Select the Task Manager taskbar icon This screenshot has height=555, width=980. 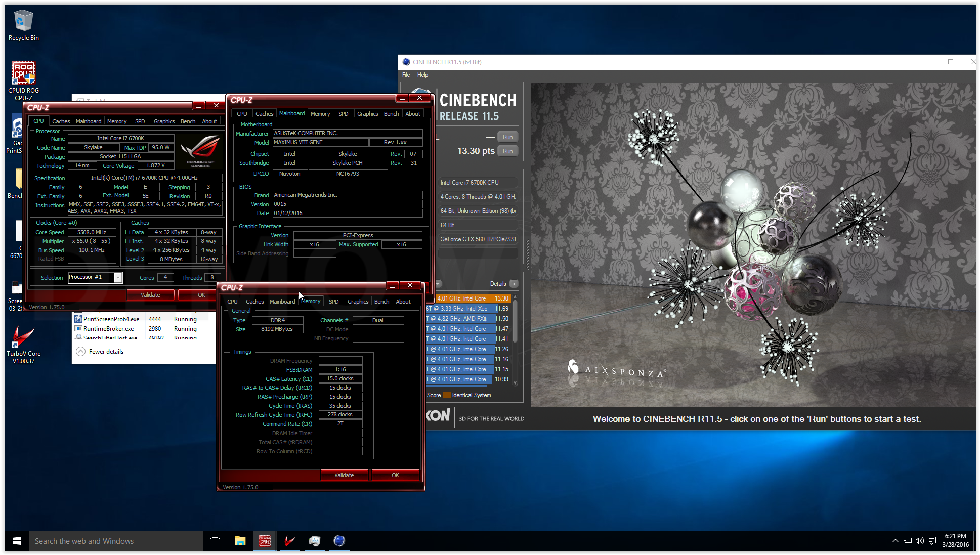pyautogui.click(x=314, y=541)
